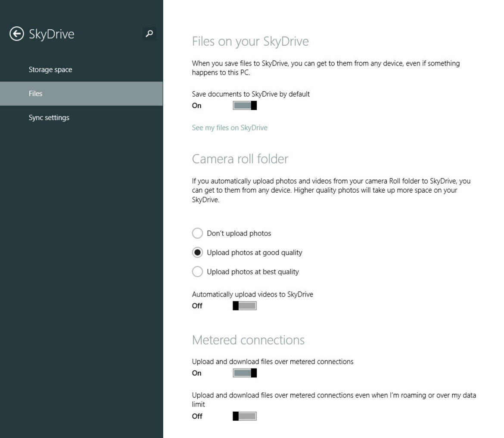Open the search magnifier icon

coord(149,34)
